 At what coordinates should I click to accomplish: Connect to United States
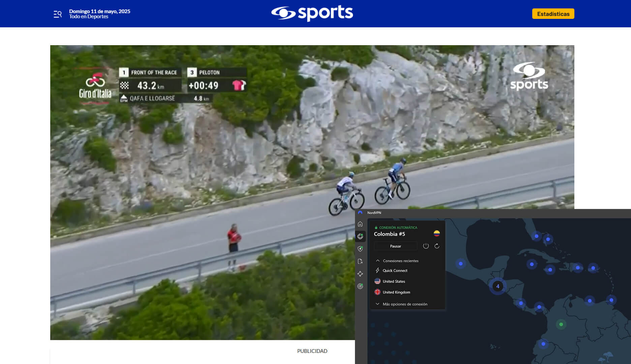[394, 281]
